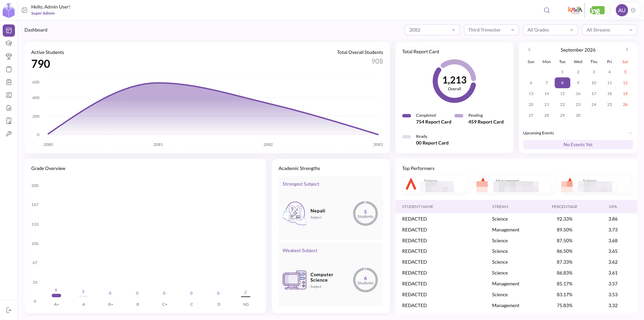Select the row with 75.83% percentage

(x=516, y=305)
